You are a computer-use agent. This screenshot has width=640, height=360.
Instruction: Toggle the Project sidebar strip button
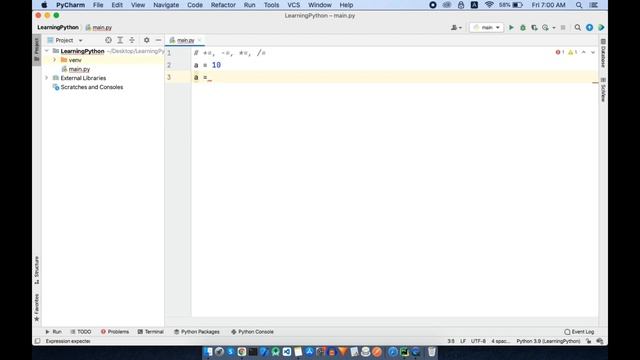(x=37, y=49)
